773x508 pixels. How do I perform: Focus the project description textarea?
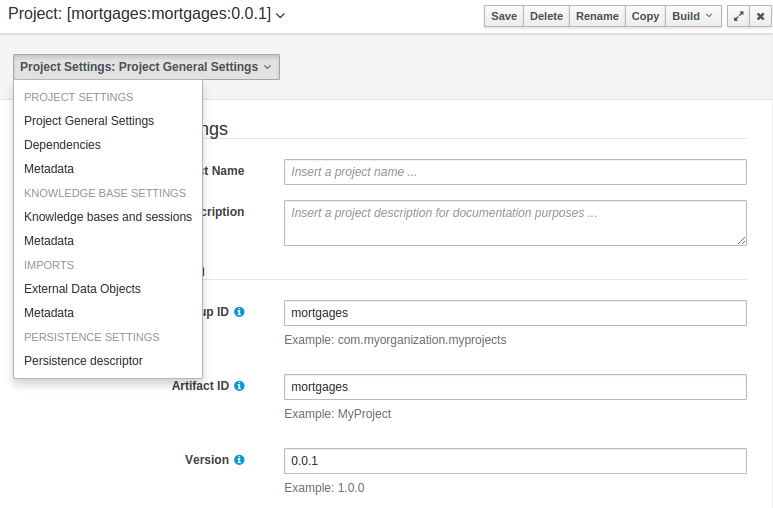pyautogui.click(x=515, y=223)
